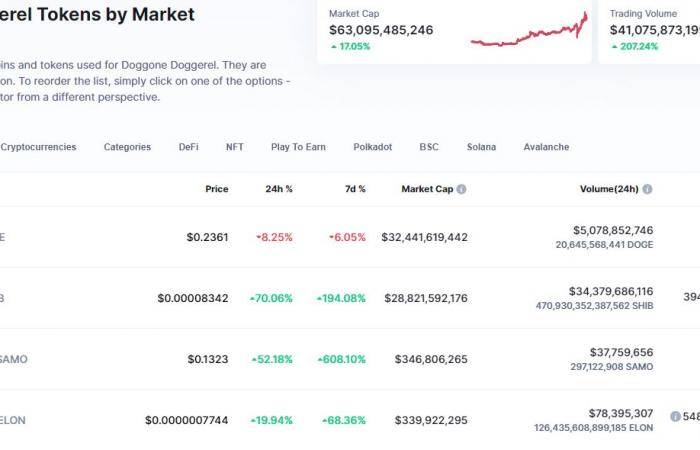
Task: Sort by Price column header
Action: point(217,189)
